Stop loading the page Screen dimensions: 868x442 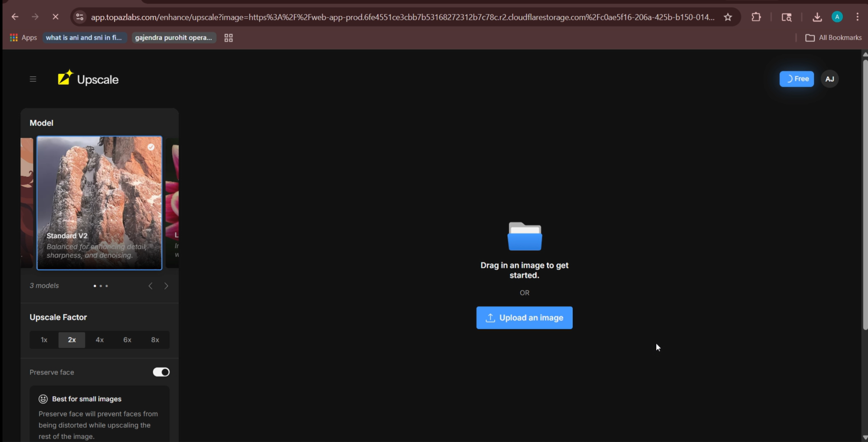coord(55,17)
